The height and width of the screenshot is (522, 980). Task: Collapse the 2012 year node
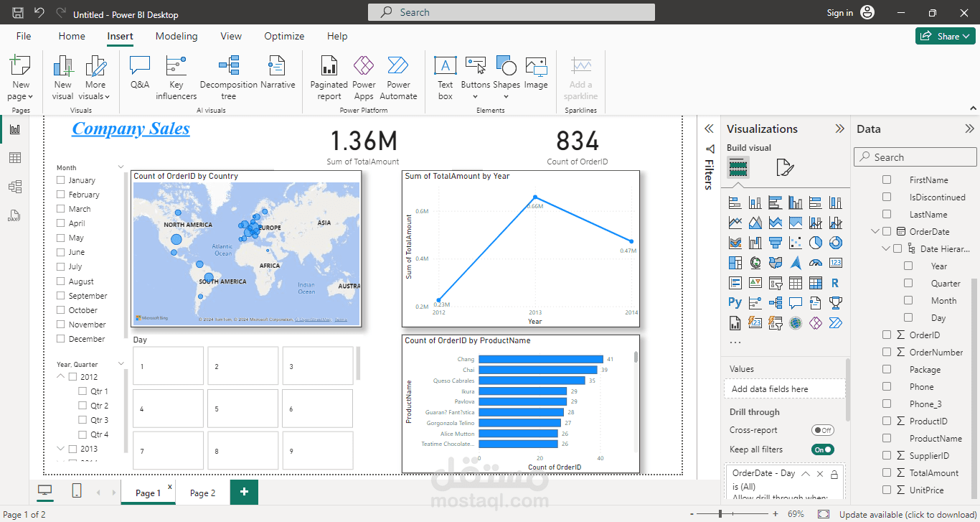pyautogui.click(x=61, y=377)
